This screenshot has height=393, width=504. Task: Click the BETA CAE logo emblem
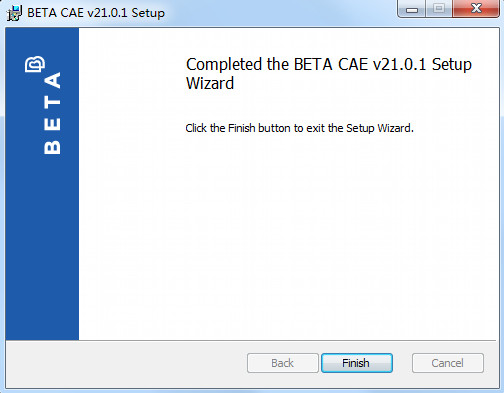35,64
